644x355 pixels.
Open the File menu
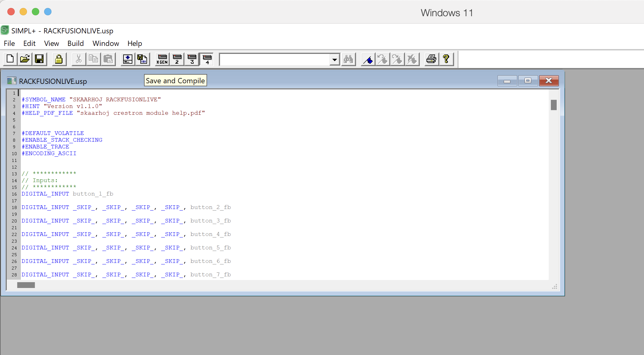point(9,43)
